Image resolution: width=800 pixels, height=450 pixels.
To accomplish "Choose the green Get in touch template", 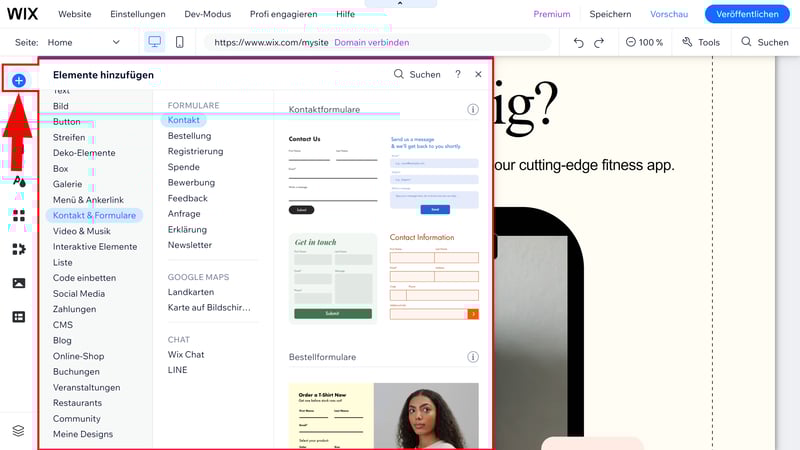I will pyautogui.click(x=333, y=279).
